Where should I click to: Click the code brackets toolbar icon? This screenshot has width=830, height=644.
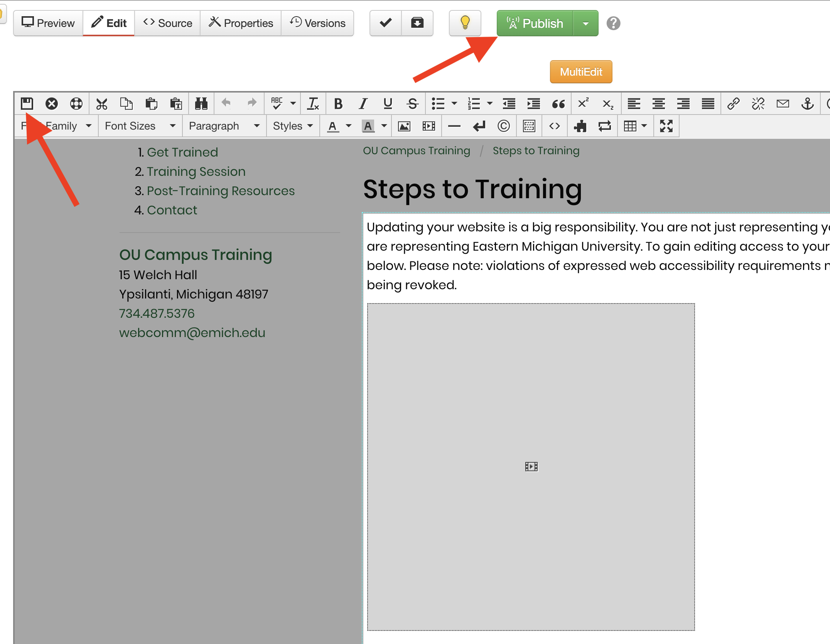click(555, 126)
